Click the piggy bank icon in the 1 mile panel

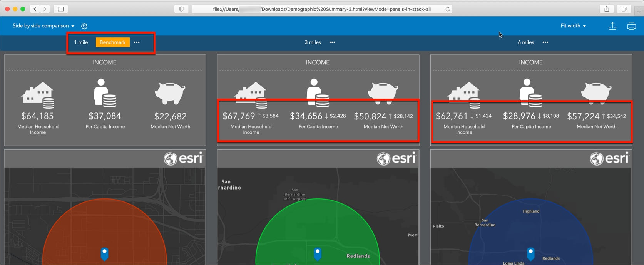[170, 94]
